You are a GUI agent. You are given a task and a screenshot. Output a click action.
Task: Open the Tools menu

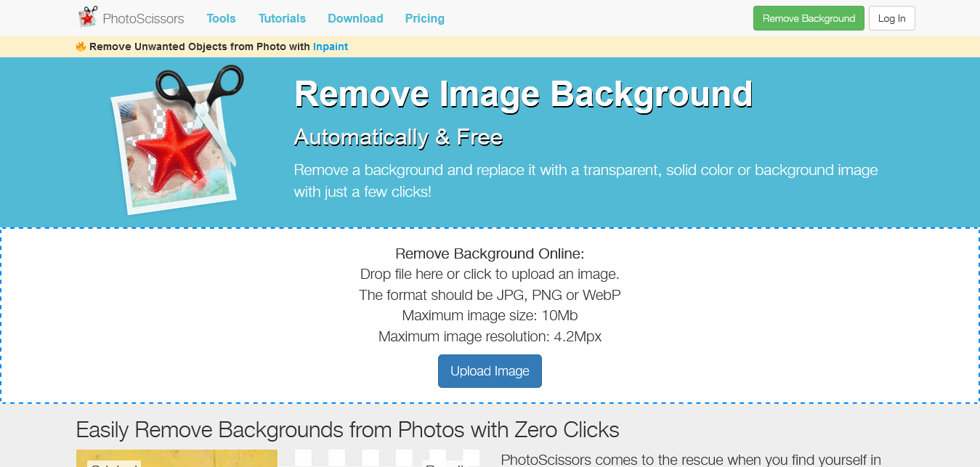point(222,18)
